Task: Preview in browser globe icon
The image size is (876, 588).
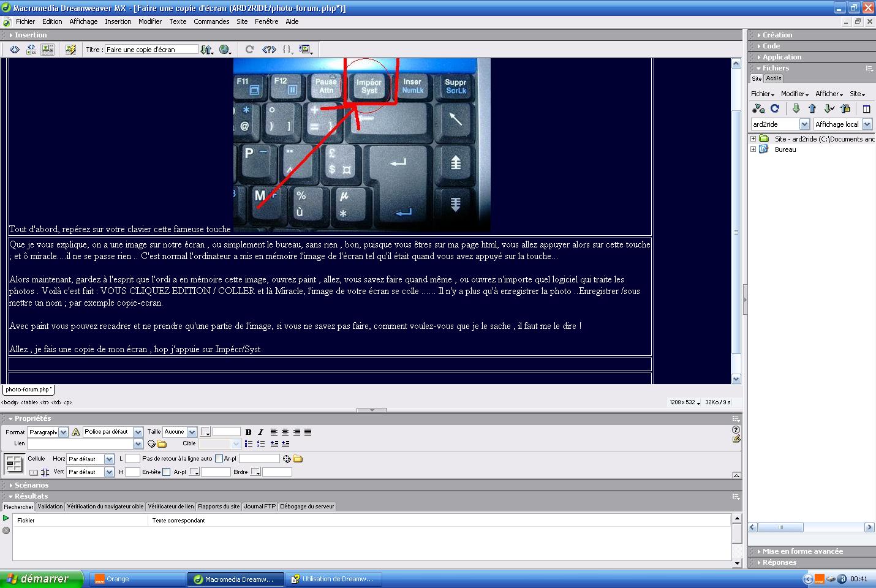Action: [225, 50]
